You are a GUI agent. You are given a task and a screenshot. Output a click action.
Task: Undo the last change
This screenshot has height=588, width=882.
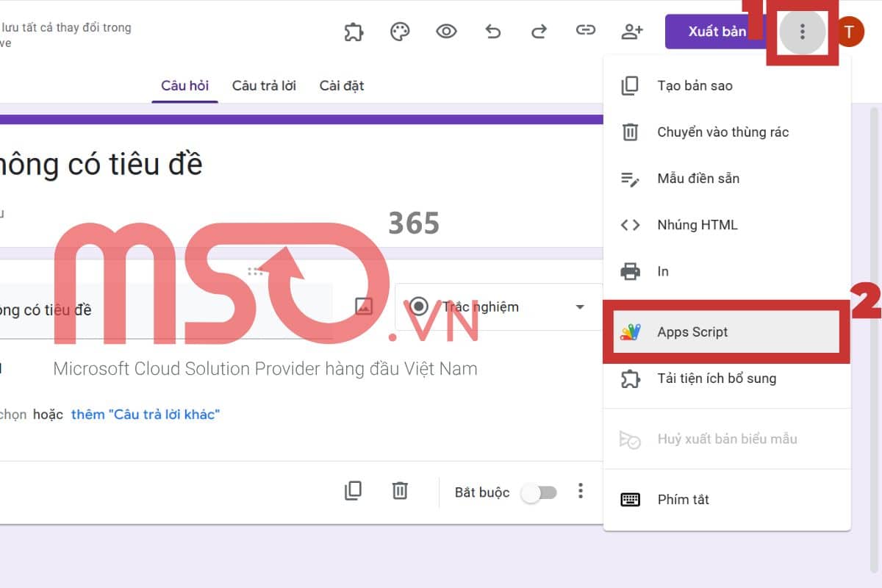[x=492, y=32]
